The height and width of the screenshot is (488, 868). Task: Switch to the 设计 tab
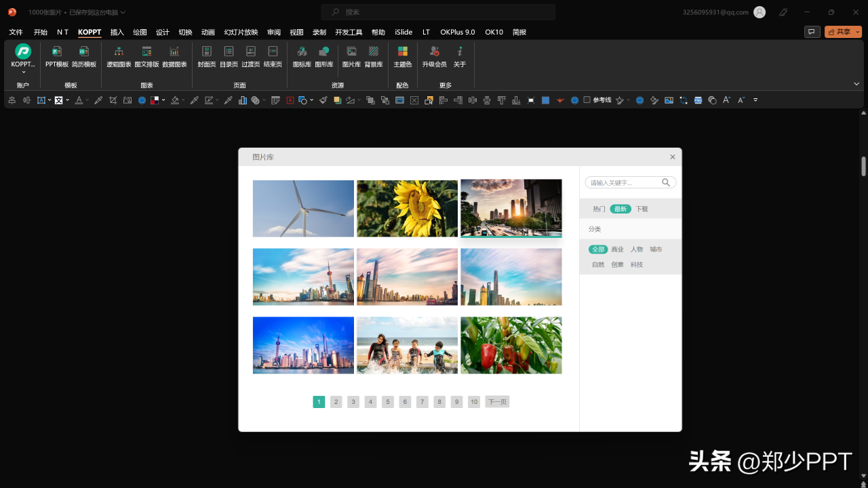(163, 32)
